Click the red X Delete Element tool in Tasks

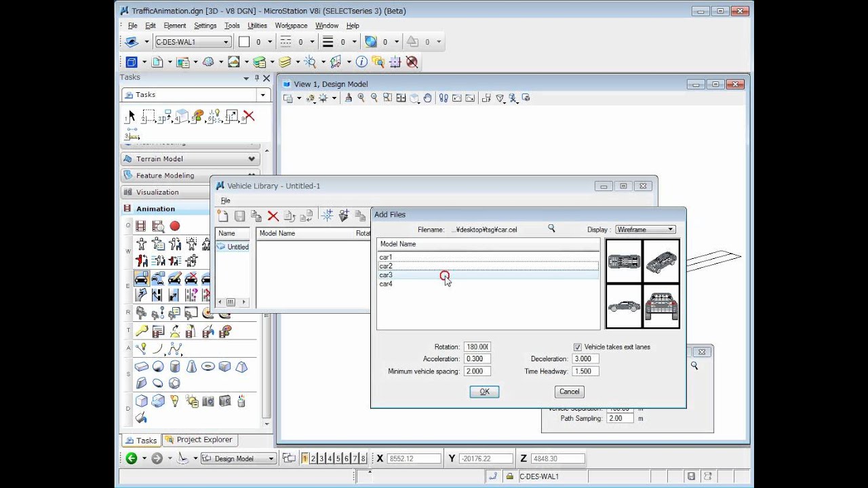click(249, 116)
